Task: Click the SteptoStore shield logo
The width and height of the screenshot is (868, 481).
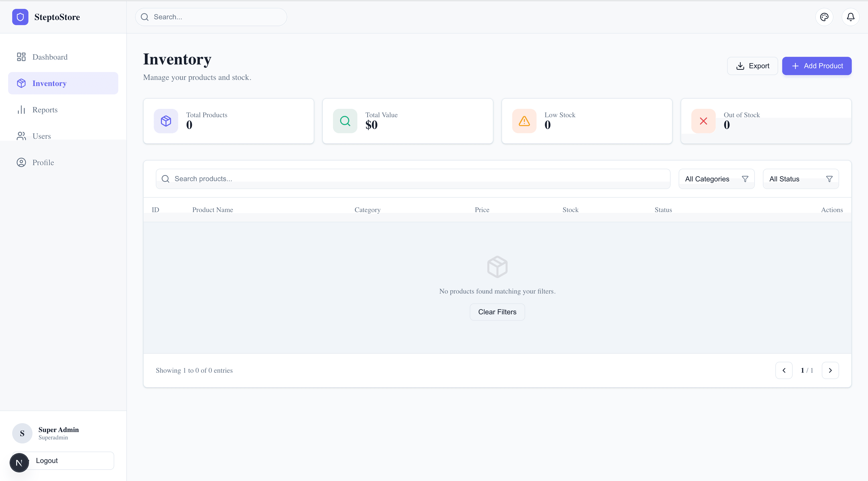Action: (20, 17)
